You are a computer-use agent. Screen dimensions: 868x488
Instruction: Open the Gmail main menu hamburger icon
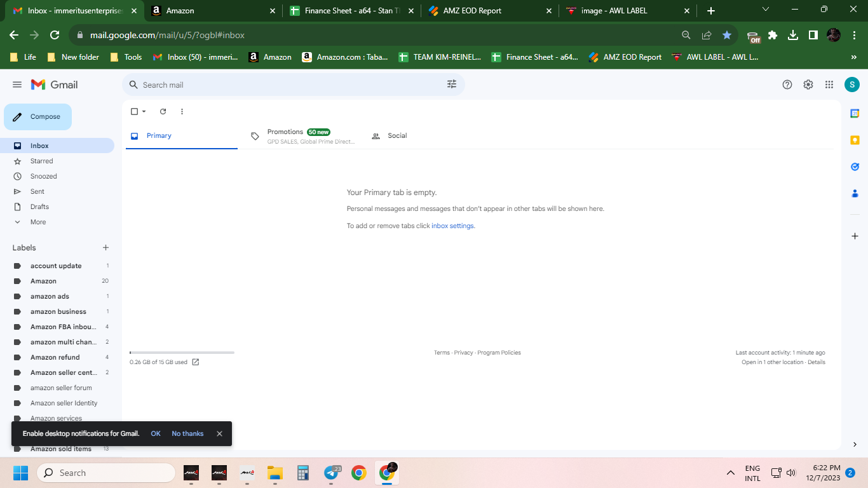17,85
